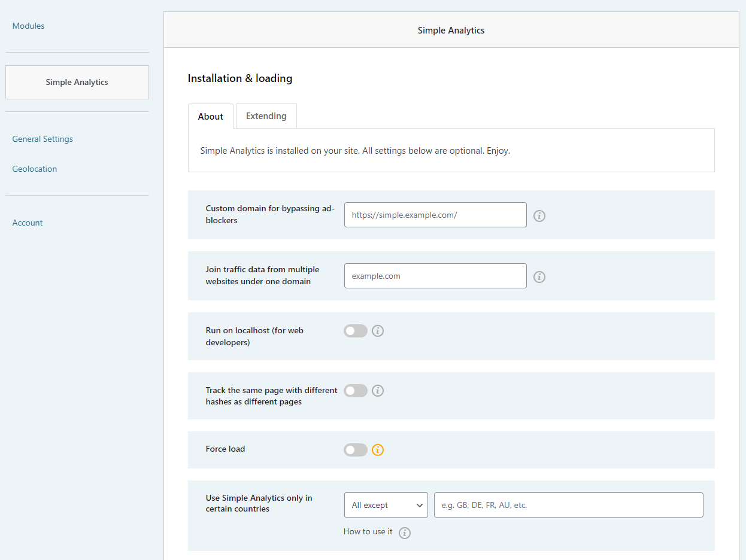Click the Join traffic data label
The image size is (746, 560).
(x=263, y=275)
